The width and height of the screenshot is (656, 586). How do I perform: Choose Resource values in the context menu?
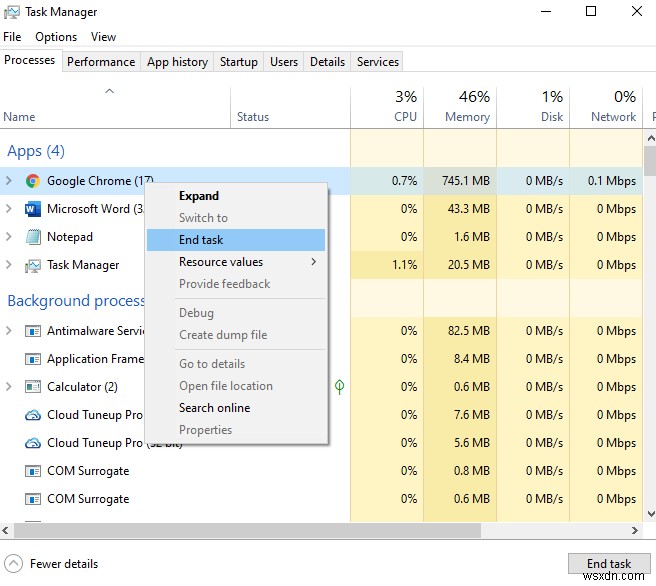[x=236, y=262]
